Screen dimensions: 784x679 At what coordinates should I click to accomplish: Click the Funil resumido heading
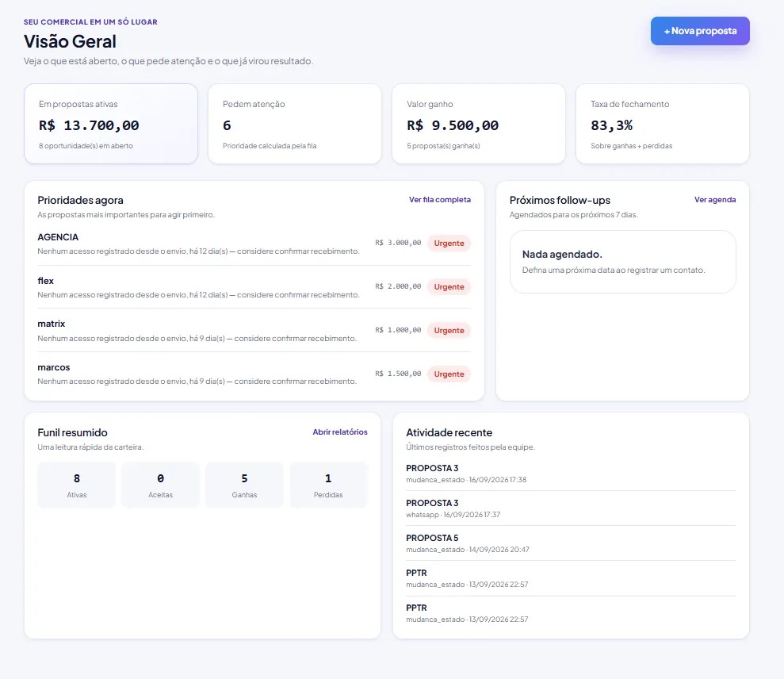[72, 432]
